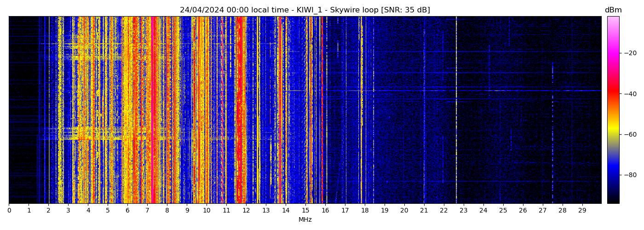This screenshot has height=230, width=644.
Task: Click the plot title text at the top
Action: point(305,10)
